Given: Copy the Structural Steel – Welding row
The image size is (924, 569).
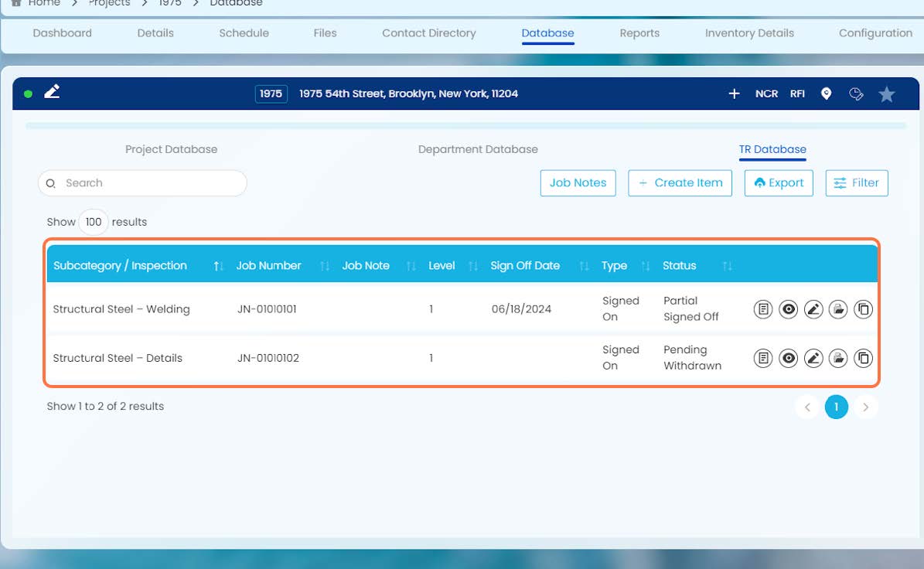Looking at the screenshot, I should coord(863,309).
